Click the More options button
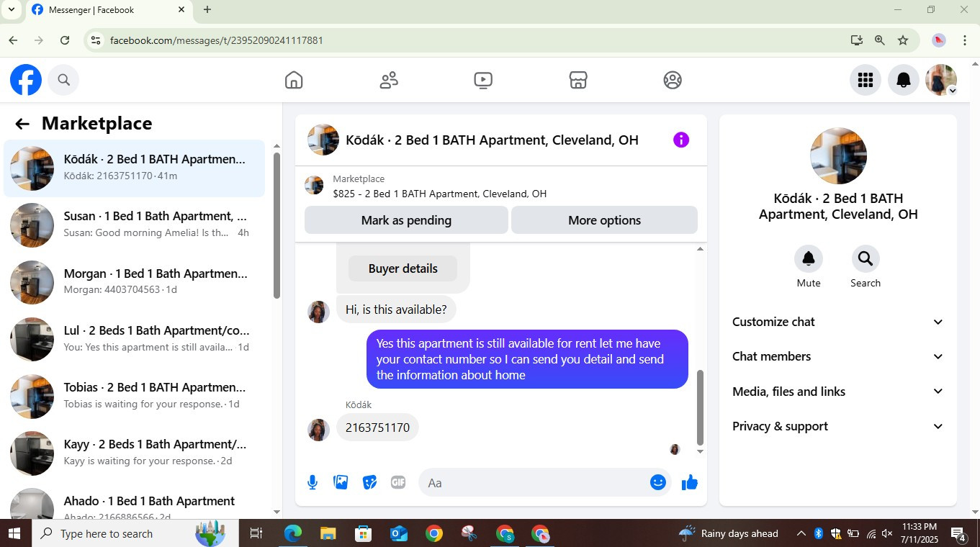 [604, 220]
